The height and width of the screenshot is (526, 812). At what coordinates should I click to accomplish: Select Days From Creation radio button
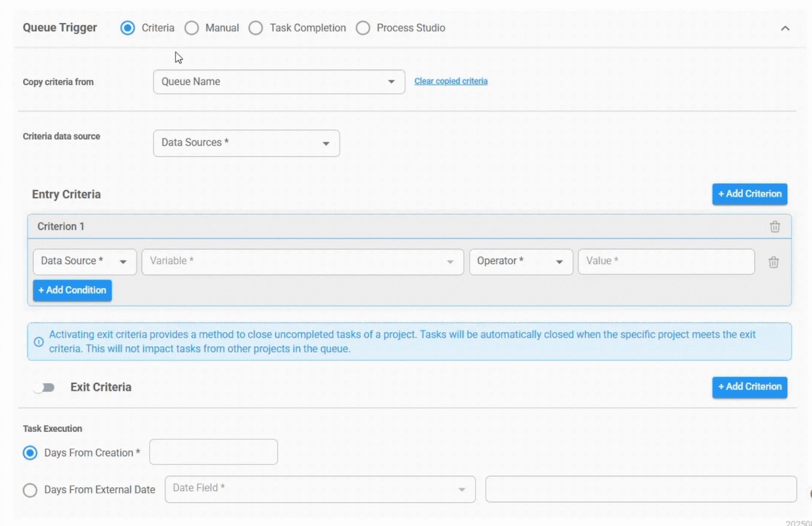pos(30,452)
